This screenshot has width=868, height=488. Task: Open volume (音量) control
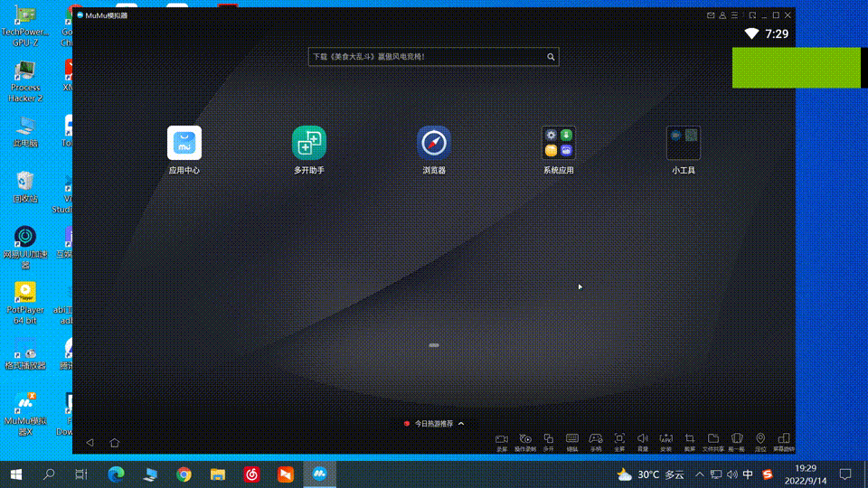pyautogui.click(x=643, y=443)
